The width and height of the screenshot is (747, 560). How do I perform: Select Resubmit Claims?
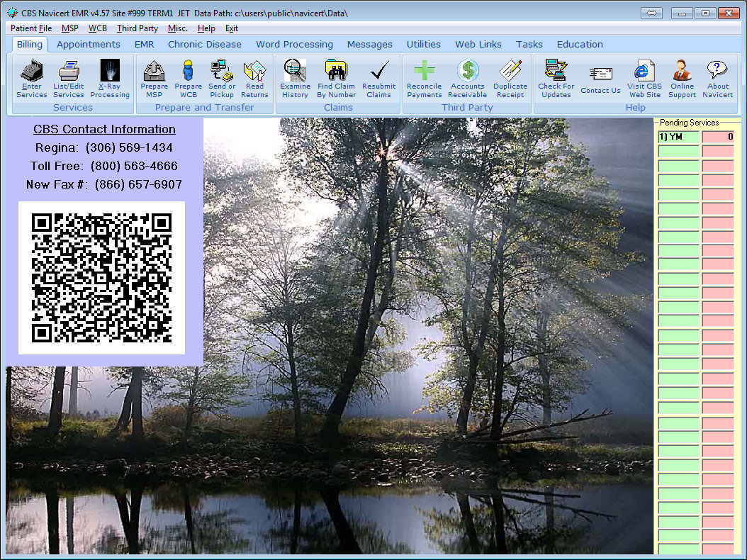pos(378,78)
